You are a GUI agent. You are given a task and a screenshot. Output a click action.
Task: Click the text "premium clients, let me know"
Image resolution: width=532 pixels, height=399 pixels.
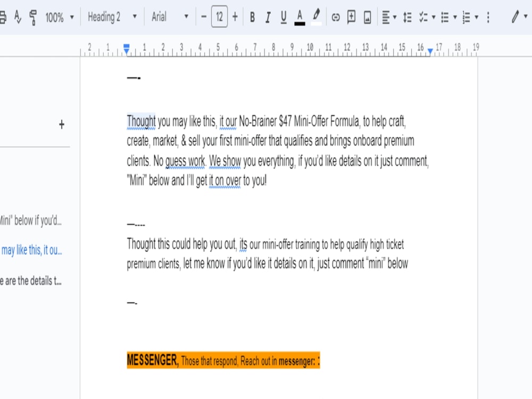176,264
